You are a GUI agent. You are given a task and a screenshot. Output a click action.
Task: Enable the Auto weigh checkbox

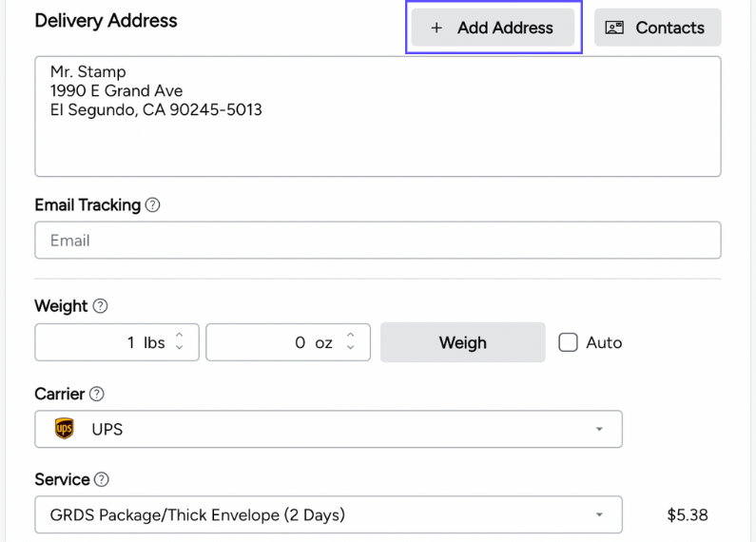[x=568, y=342]
